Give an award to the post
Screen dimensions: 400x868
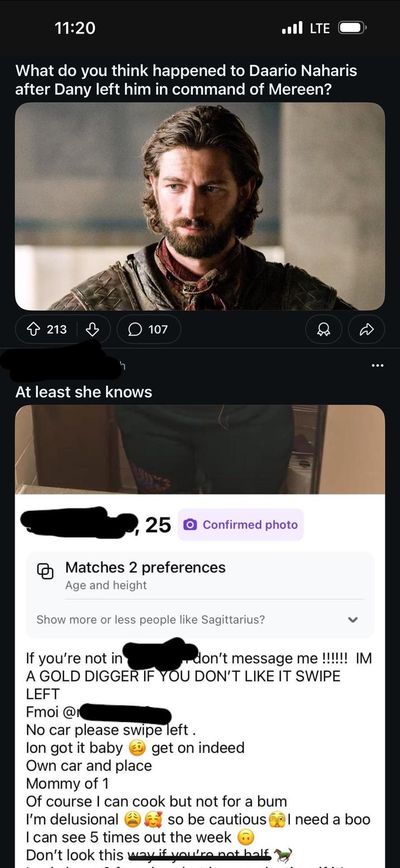(x=323, y=329)
